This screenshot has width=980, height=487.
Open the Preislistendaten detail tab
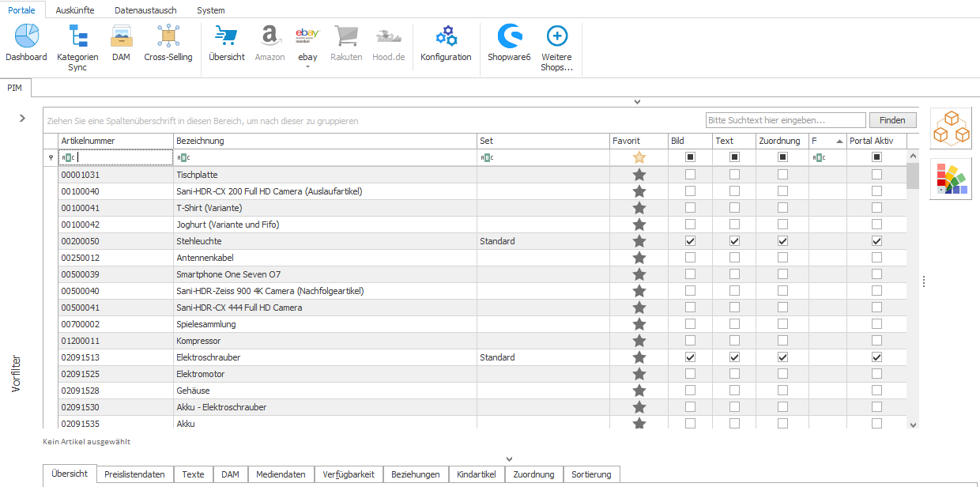coord(134,474)
